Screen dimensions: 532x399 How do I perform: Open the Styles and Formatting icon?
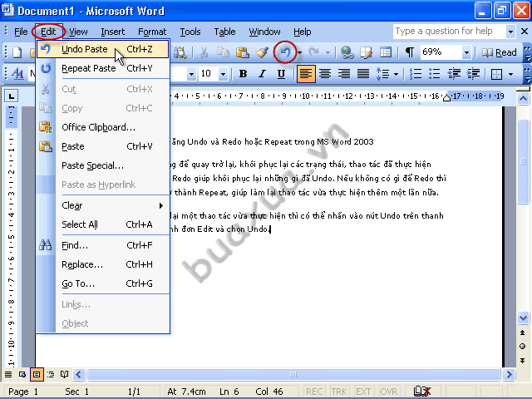click(17, 74)
